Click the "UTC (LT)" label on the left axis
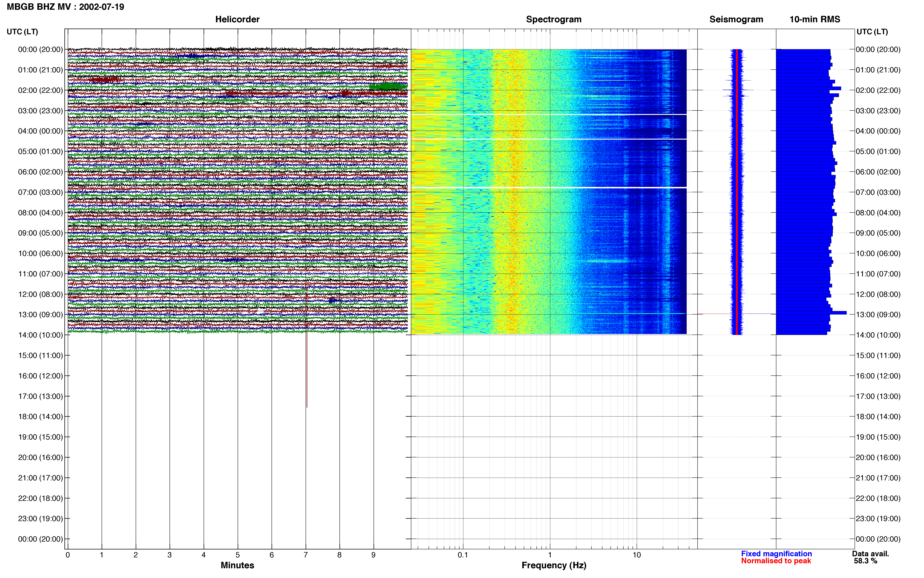Viewport: 924px width, 578px height. coord(22,31)
